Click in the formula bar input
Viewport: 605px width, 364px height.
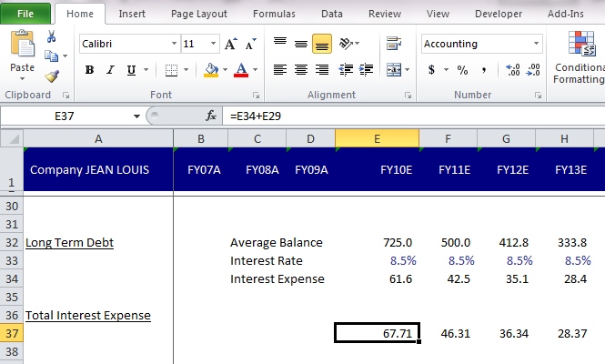point(414,116)
